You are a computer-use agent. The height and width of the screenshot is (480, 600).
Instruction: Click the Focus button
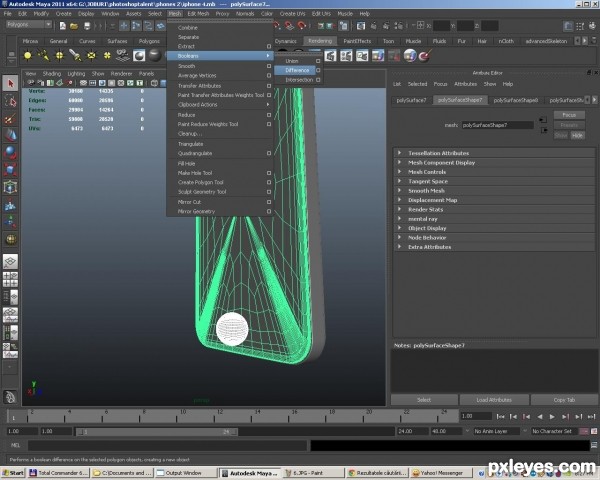click(x=569, y=115)
